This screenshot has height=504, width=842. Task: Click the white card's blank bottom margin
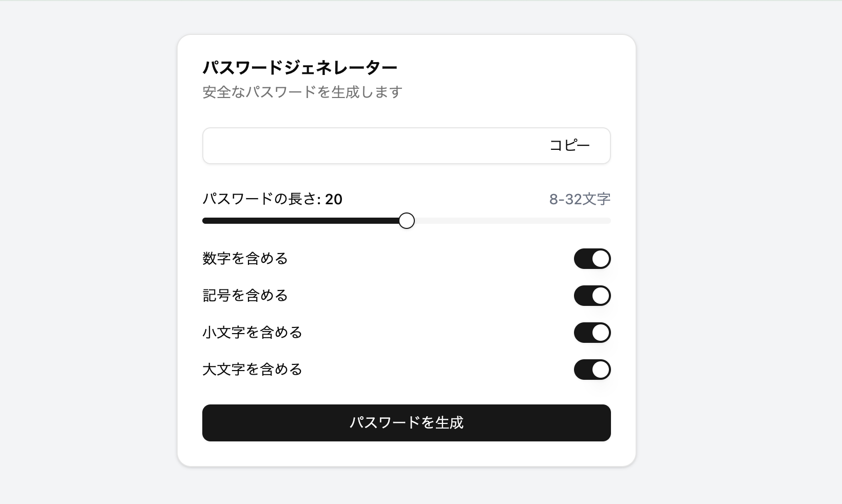point(407,454)
